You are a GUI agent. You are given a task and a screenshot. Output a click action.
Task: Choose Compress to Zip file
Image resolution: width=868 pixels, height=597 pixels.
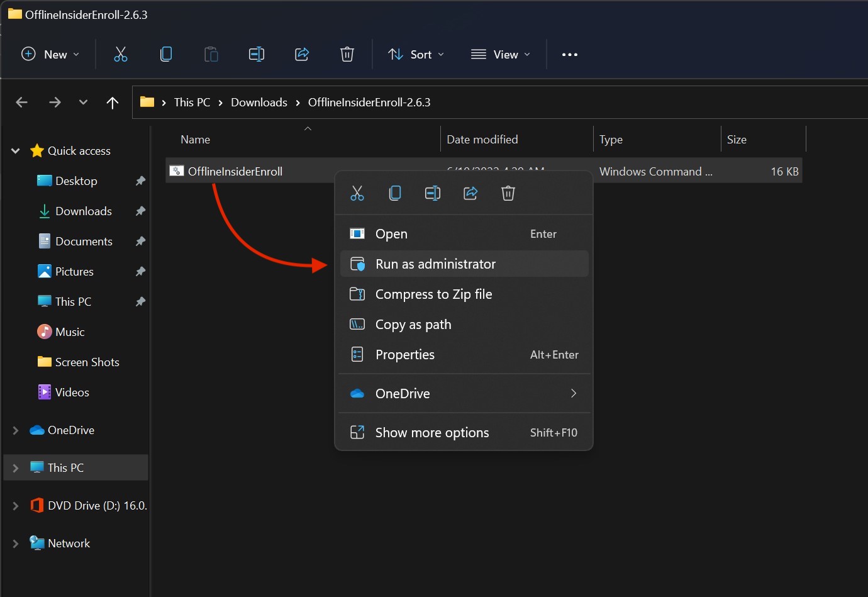pyautogui.click(x=464, y=294)
